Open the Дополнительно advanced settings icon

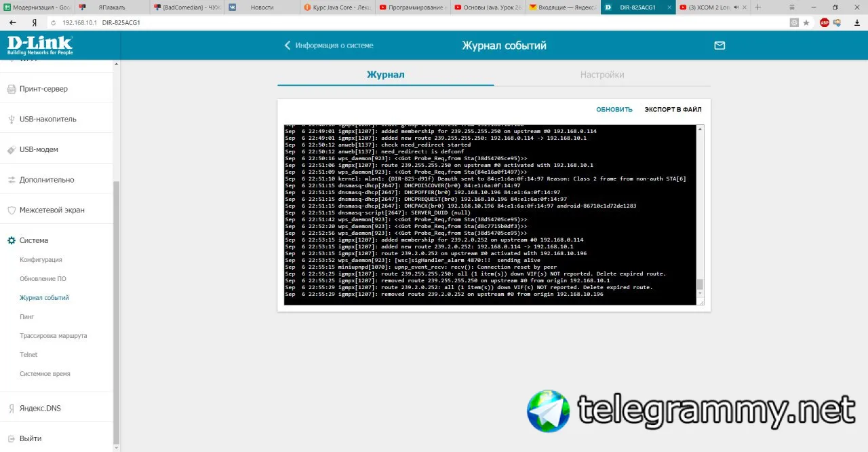[x=12, y=180]
